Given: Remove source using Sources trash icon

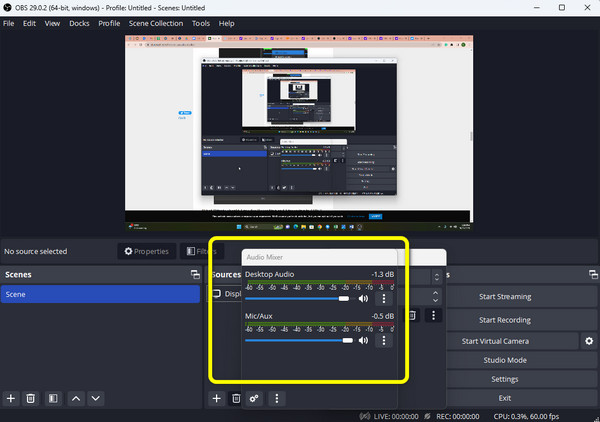Looking at the screenshot, I should pyautogui.click(x=236, y=399).
